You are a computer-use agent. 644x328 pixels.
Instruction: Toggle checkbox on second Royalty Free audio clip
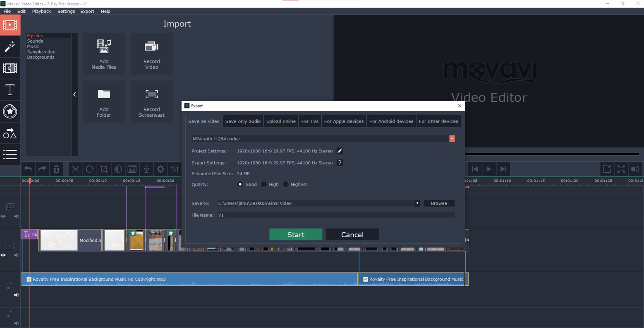pyautogui.click(x=366, y=279)
